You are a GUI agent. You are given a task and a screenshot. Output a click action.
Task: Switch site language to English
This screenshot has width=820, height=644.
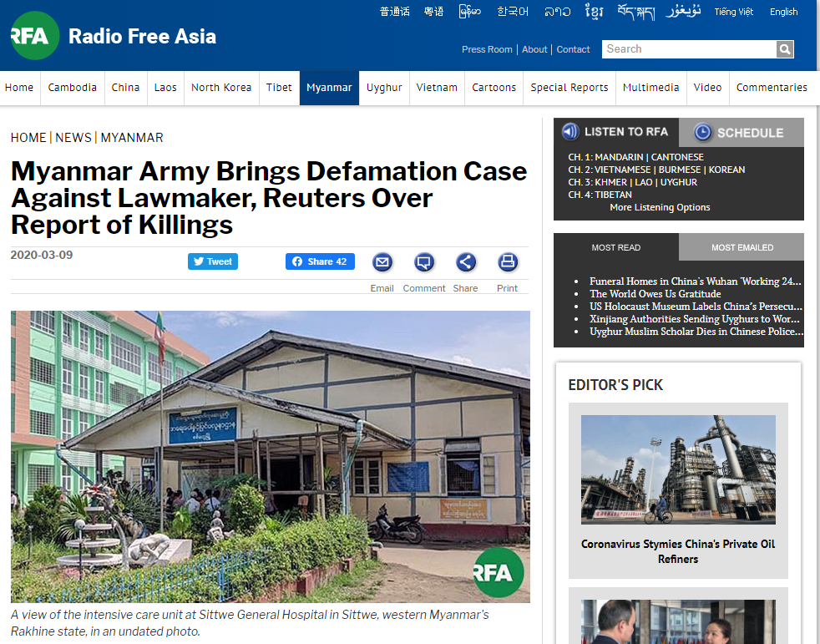click(x=783, y=12)
